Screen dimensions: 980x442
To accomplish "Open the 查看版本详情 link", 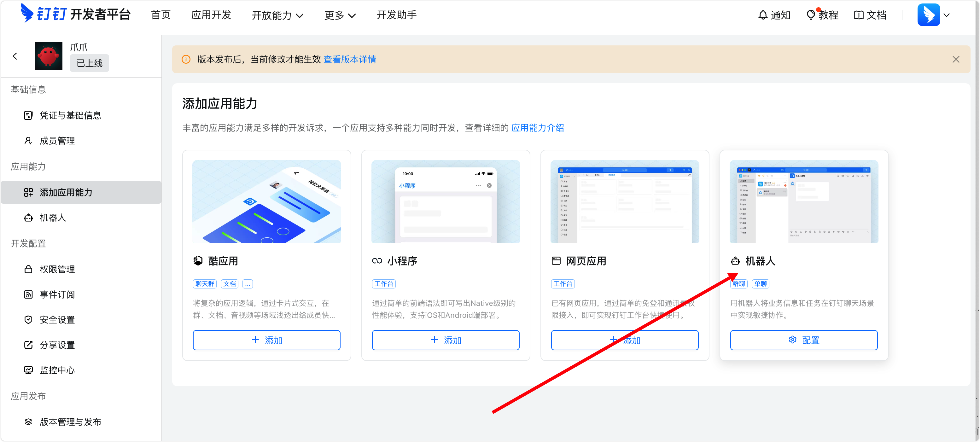I will pyautogui.click(x=350, y=59).
